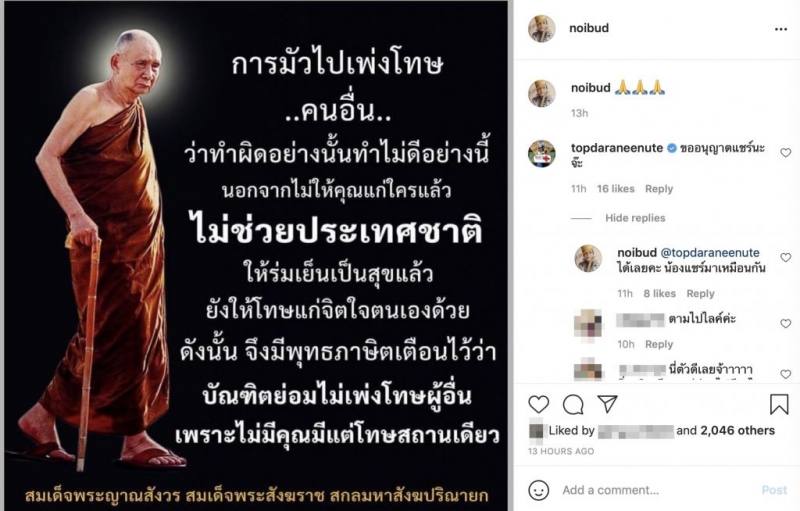View 16 likes on comment
This screenshot has width=800, height=511.
click(615, 189)
